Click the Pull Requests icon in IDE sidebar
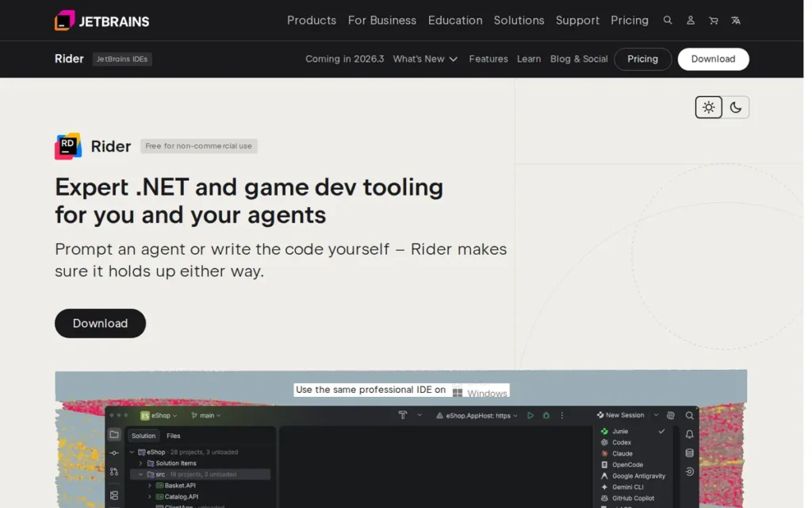This screenshot has height=508, width=812. (114, 471)
